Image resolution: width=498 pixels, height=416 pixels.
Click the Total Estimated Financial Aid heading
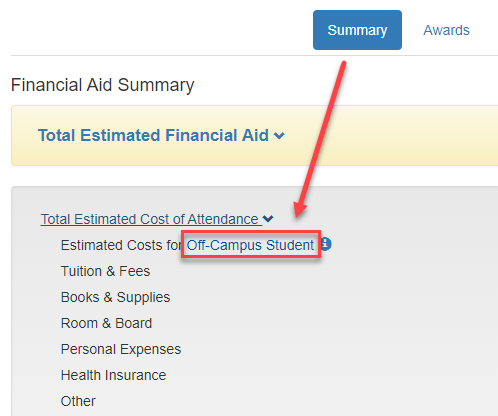(153, 135)
